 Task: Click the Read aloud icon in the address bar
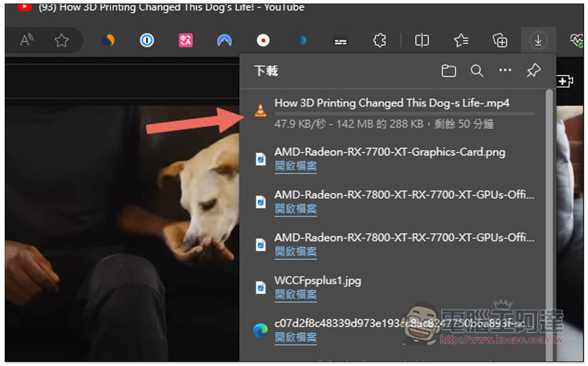[27, 40]
